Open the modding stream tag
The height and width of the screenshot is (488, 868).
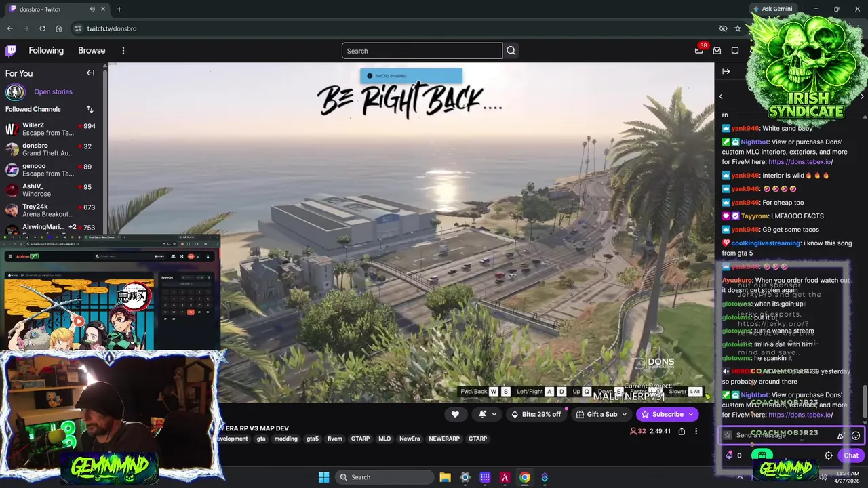[285, 439]
